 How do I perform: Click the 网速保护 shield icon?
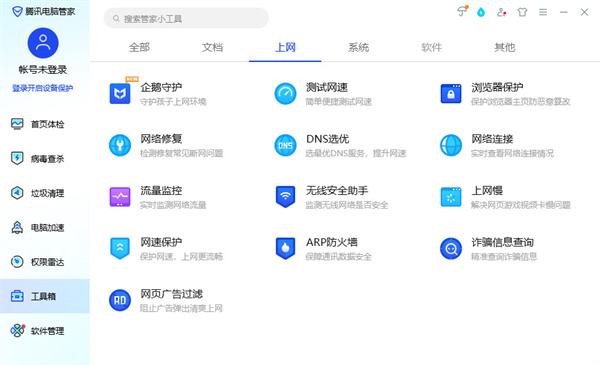click(120, 248)
